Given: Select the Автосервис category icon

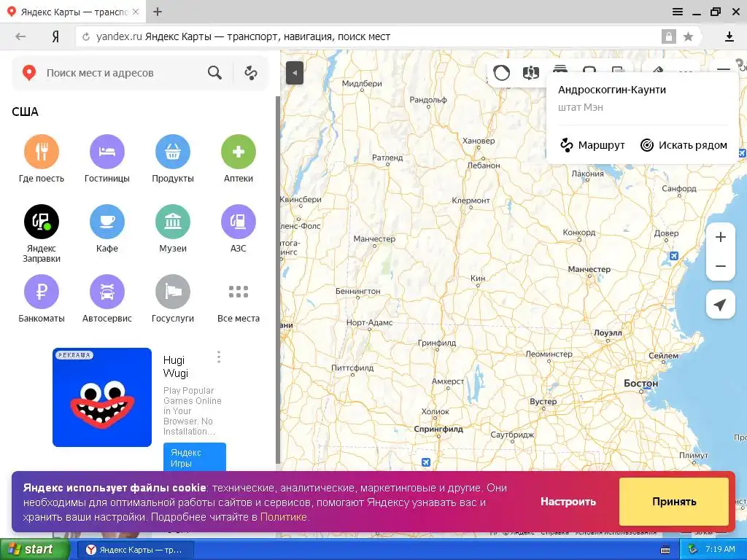Looking at the screenshot, I should [107, 292].
